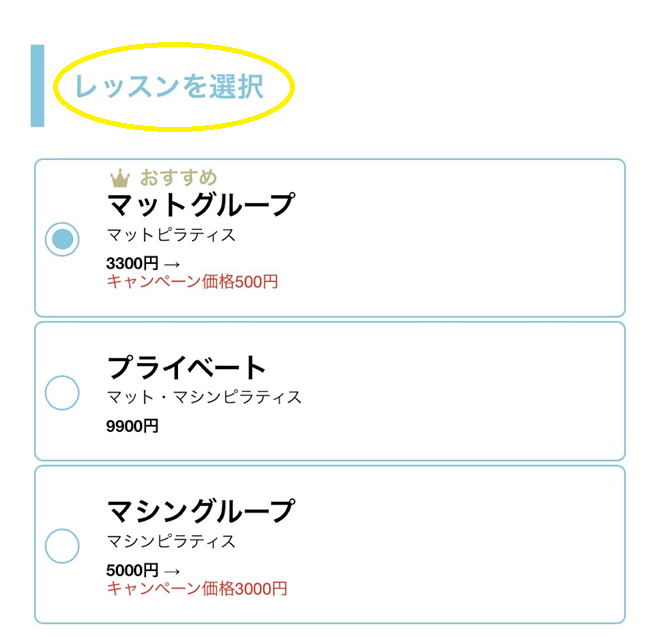Select the マットグループ radio button
This screenshot has width=660, height=637.
[63, 239]
